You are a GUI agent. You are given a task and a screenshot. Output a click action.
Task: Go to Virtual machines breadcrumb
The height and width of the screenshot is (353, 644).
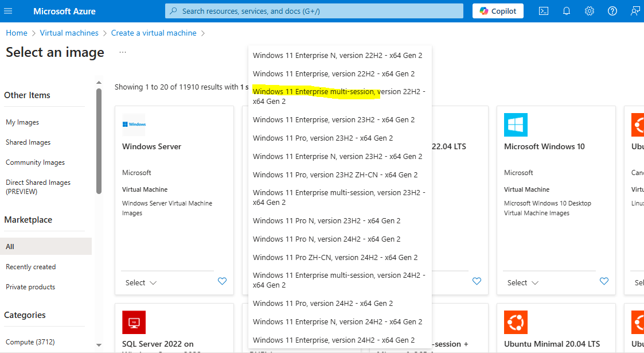pos(69,33)
